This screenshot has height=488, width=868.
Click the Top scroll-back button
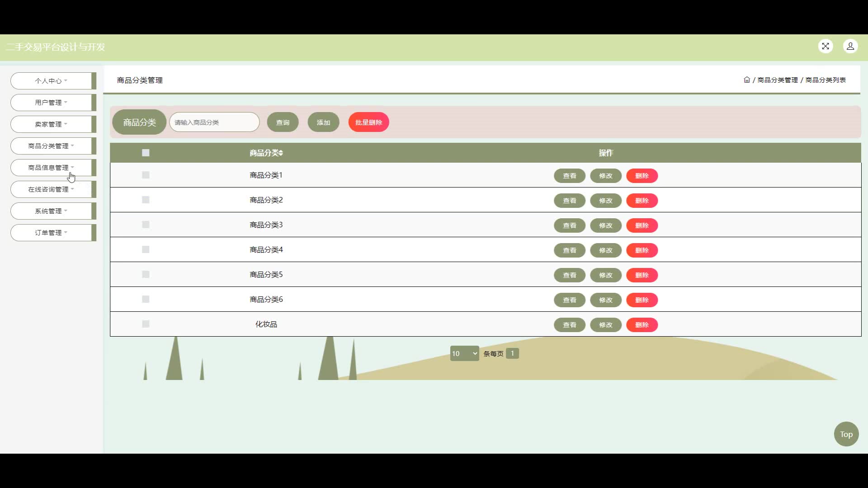pyautogui.click(x=846, y=434)
